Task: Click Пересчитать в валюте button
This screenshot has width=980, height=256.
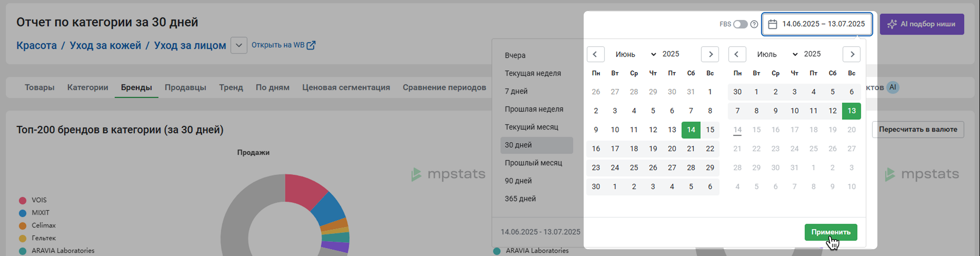Action: (x=918, y=130)
